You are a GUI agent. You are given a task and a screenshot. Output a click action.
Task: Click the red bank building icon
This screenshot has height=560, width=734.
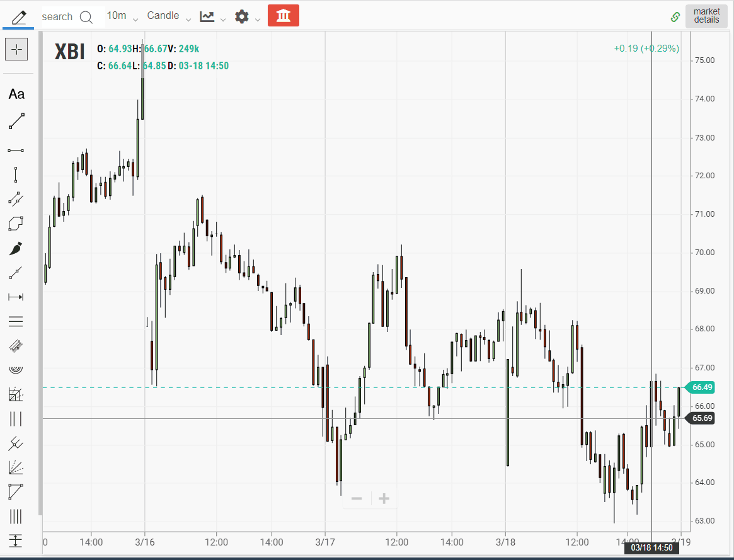[283, 16]
